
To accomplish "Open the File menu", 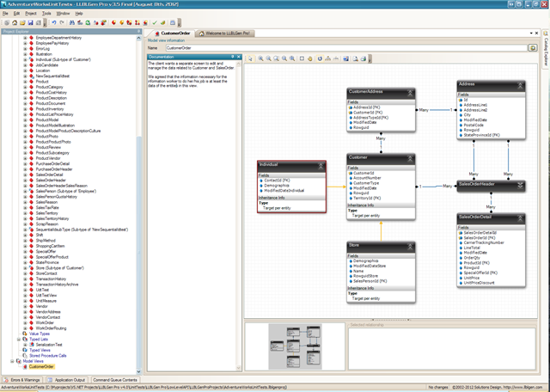I will (5, 14).
